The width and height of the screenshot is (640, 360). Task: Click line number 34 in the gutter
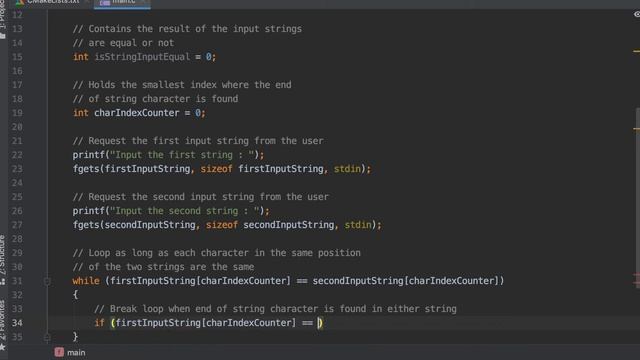pyautogui.click(x=17, y=323)
